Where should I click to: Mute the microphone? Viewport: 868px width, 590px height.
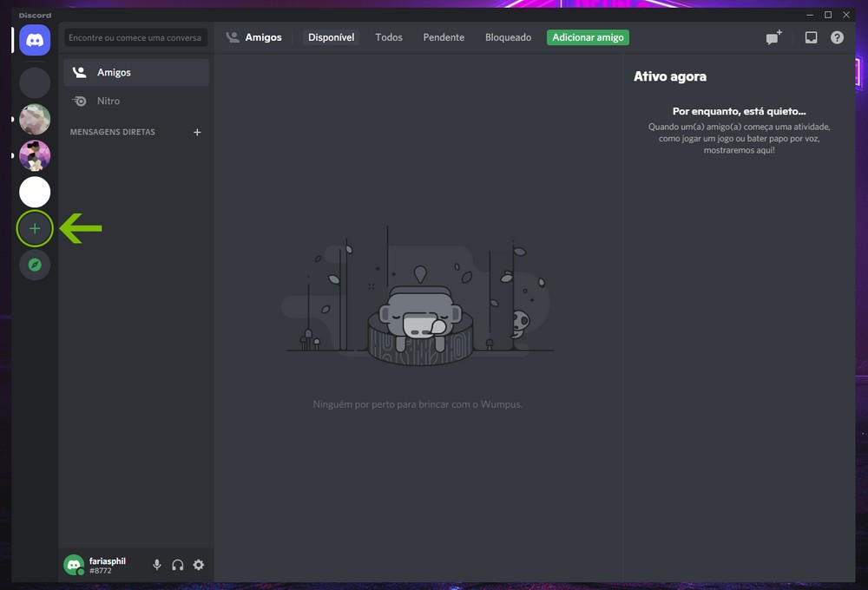(x=157, y=565)
